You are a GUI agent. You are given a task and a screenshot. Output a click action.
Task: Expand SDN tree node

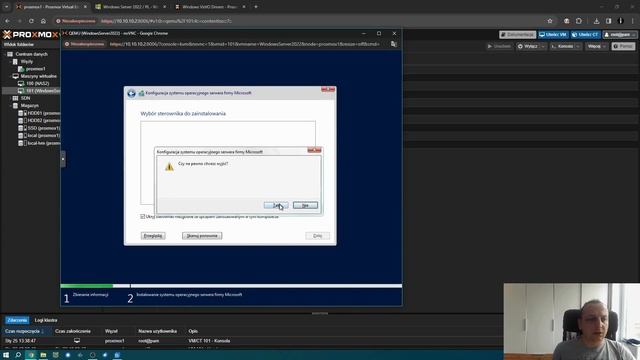(x=10, y=98)
